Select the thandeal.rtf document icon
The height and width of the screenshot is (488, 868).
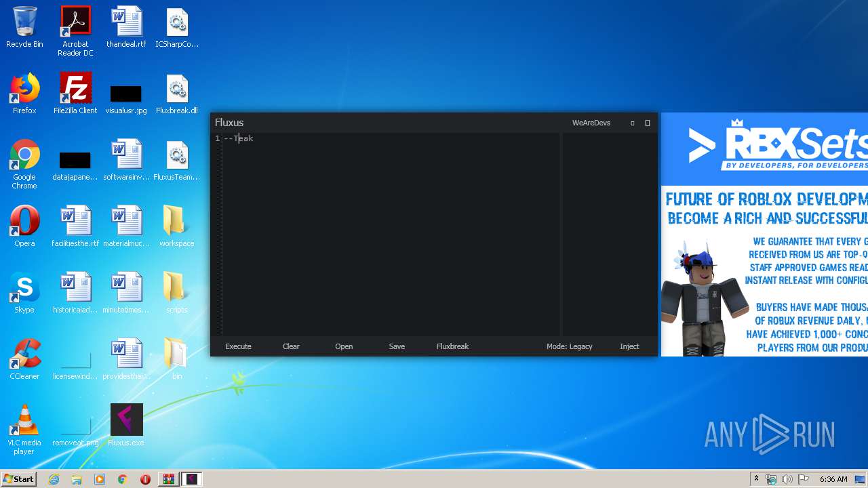126,28
